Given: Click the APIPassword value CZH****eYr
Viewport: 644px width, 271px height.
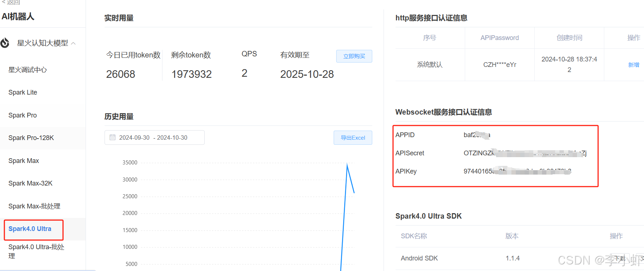Looking at the screenshot, I should (500, 65).
